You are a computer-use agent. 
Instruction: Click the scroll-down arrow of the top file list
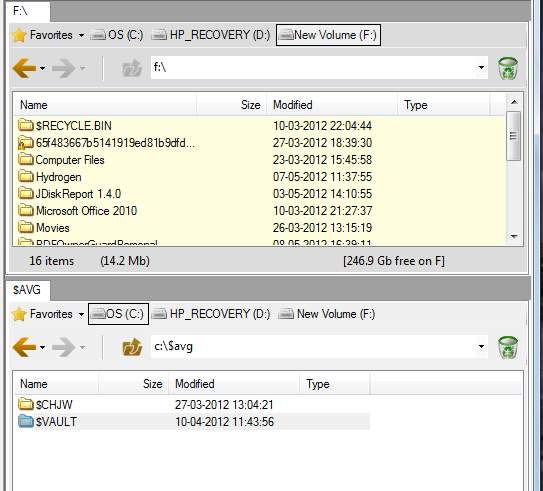pos(514,237)
